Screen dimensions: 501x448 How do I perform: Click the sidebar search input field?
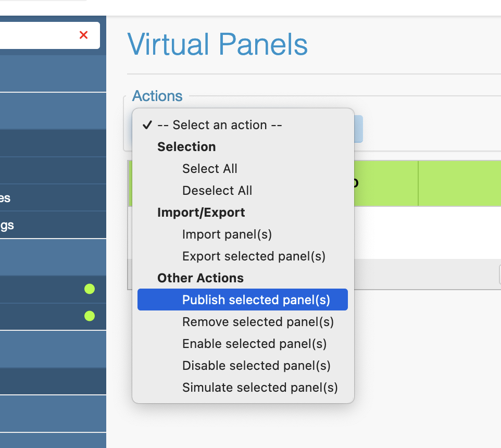pos(36,35)
